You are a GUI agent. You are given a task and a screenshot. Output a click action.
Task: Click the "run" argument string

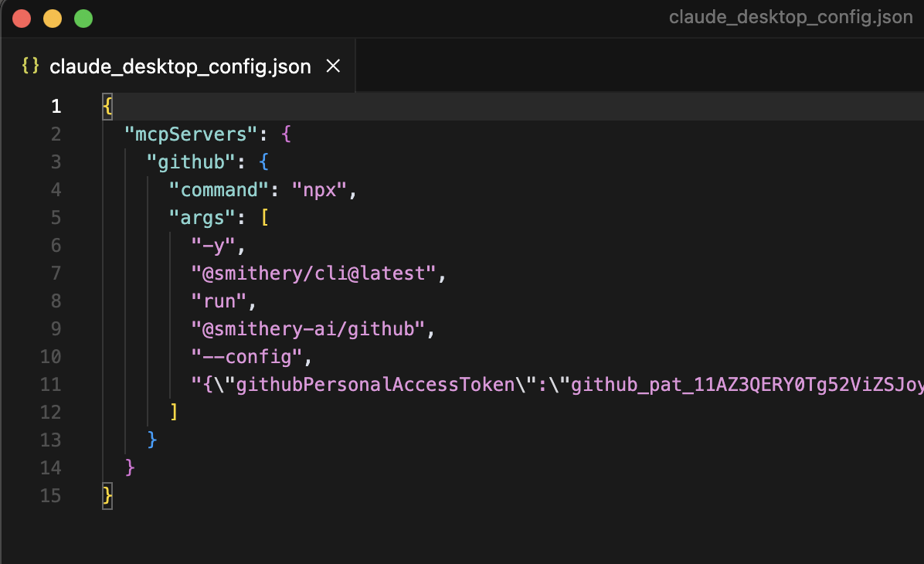pyautogui.click(x=219, y=301)
